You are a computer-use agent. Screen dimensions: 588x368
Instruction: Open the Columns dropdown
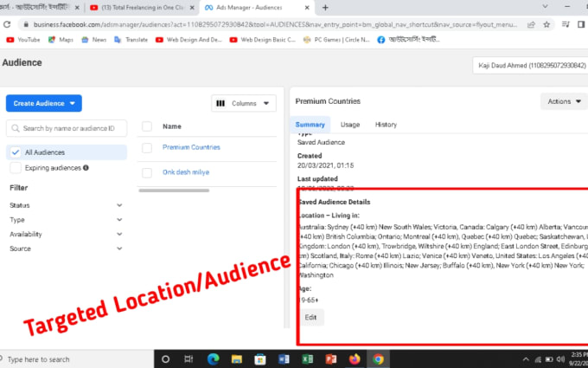pos(244,103)
